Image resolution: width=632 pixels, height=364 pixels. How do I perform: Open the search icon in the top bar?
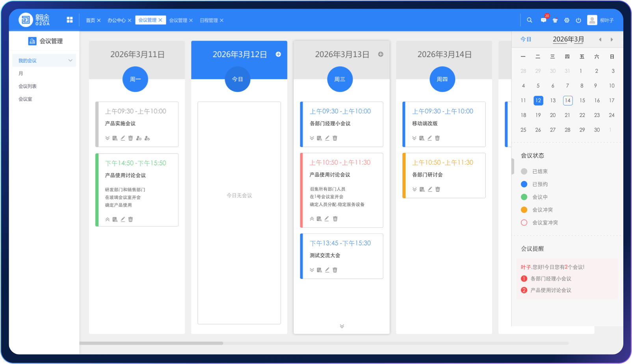coord(530,20)
